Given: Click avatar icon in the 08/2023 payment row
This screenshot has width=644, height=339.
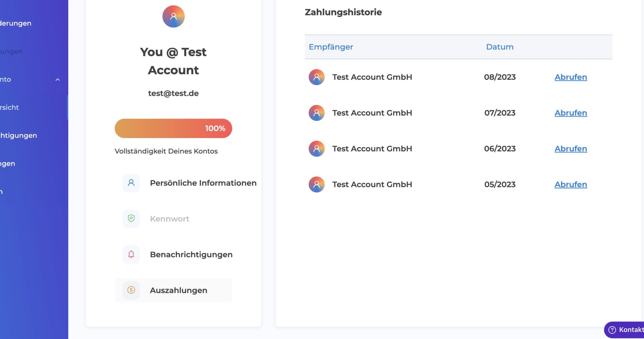Looking at the screenshot, I should (x=316, y=77).
